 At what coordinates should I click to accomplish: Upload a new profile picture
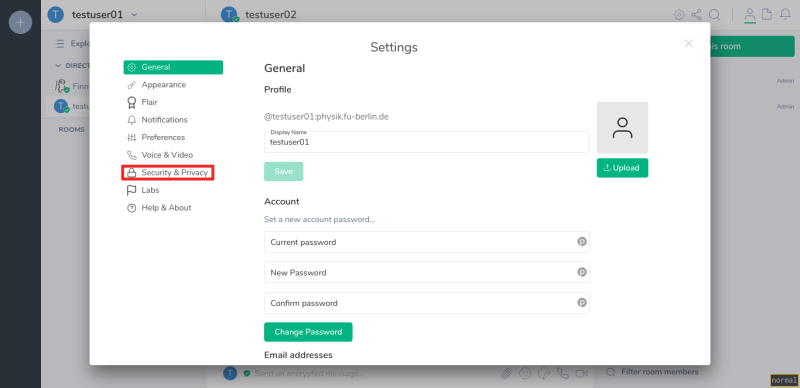point(622,168)
